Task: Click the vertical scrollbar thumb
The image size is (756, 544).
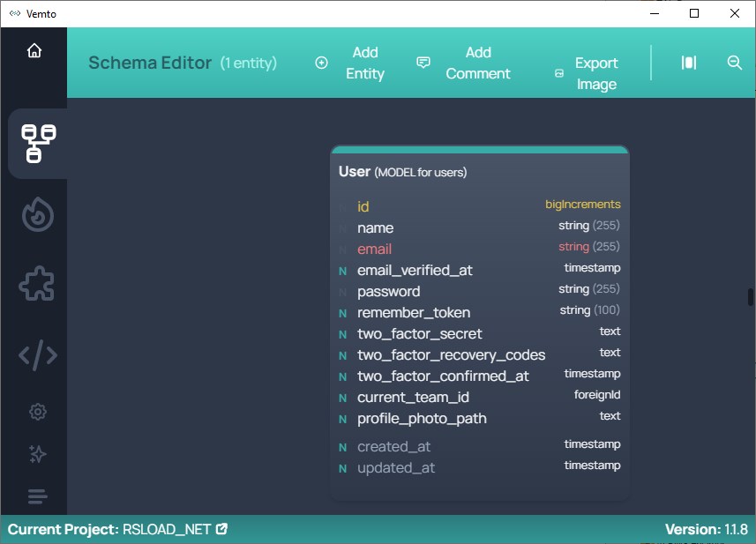Action: coord(750,297)
